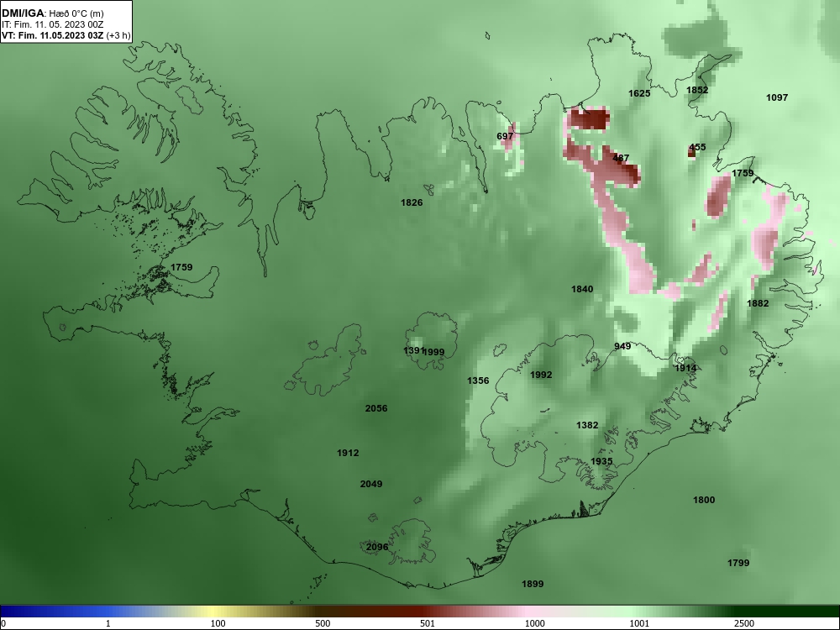Select the 1097 offshore value

pyautogui.click(x=777, y=97)
